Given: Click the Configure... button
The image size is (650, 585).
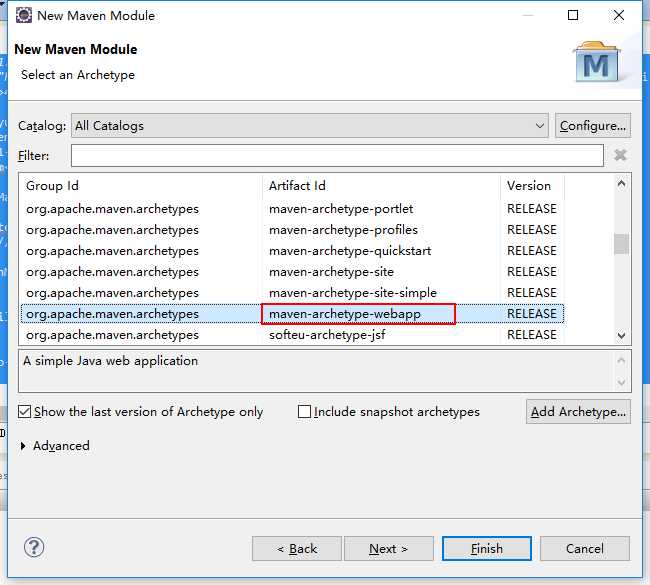Looking at the screenshot, I should click(x=593, y=126).
